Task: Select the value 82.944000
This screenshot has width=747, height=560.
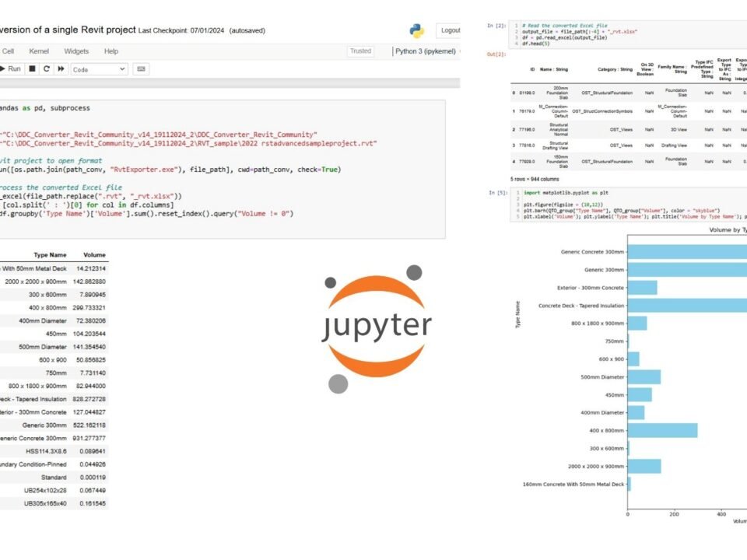Action: (x=91, y=387)
